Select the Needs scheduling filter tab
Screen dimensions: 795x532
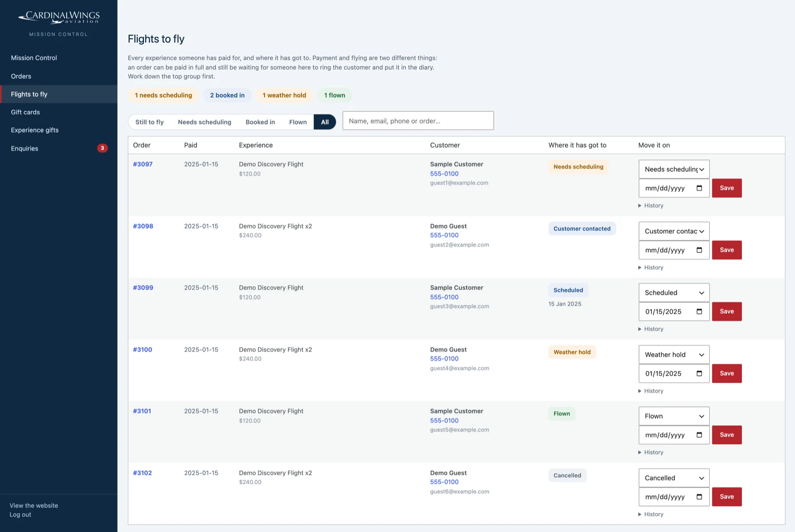204,122
